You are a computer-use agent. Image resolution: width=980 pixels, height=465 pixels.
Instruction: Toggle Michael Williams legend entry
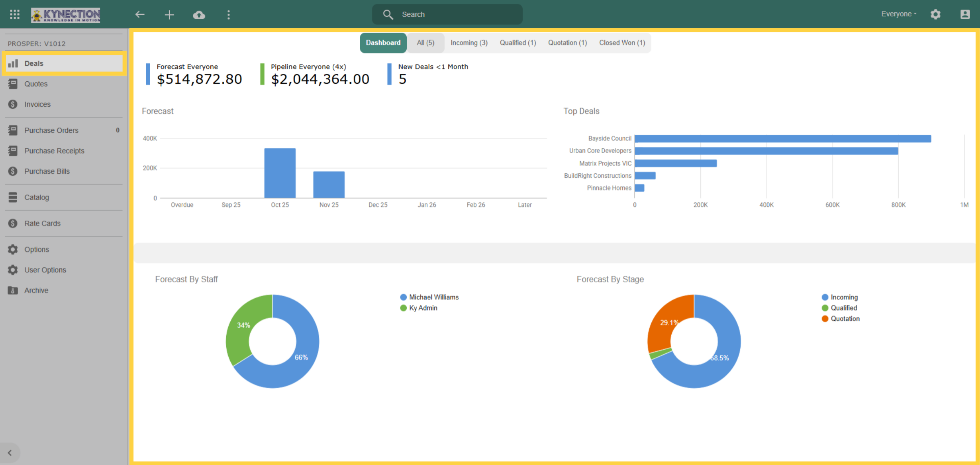429,297
